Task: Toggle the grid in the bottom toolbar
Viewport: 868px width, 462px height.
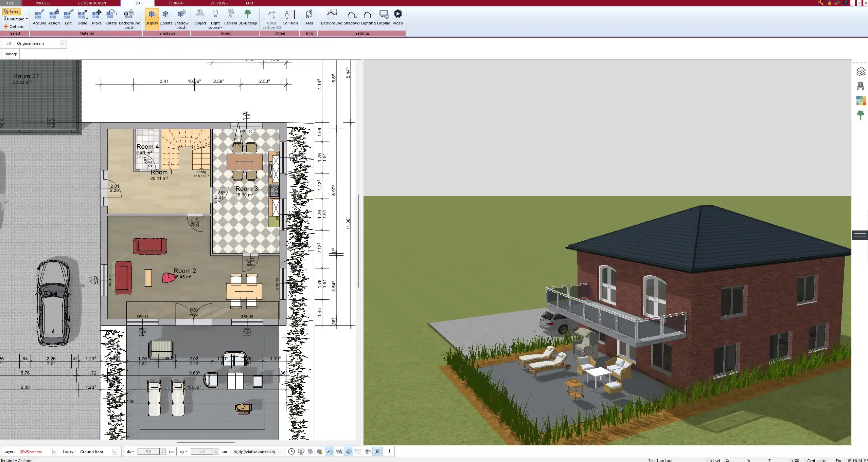Action: (368, 451)
